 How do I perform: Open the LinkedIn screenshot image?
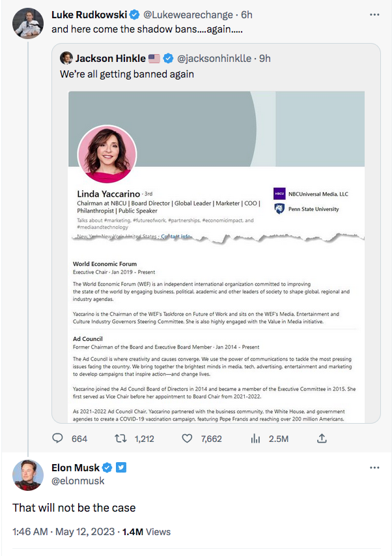(x=216, y=254)
